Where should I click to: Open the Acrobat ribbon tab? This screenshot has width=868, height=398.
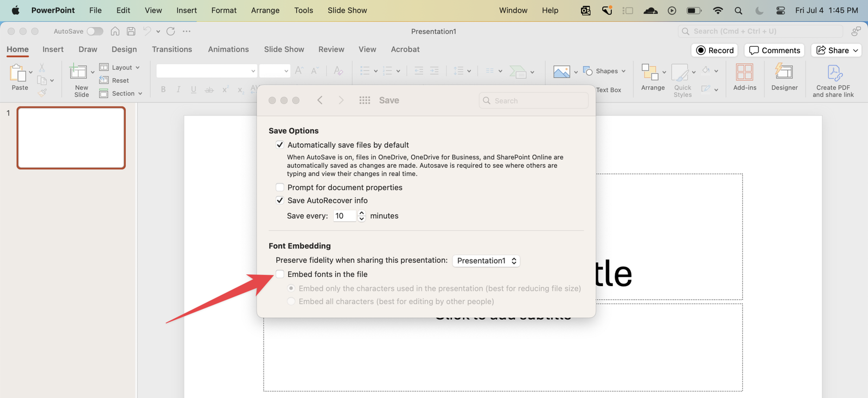405,49
